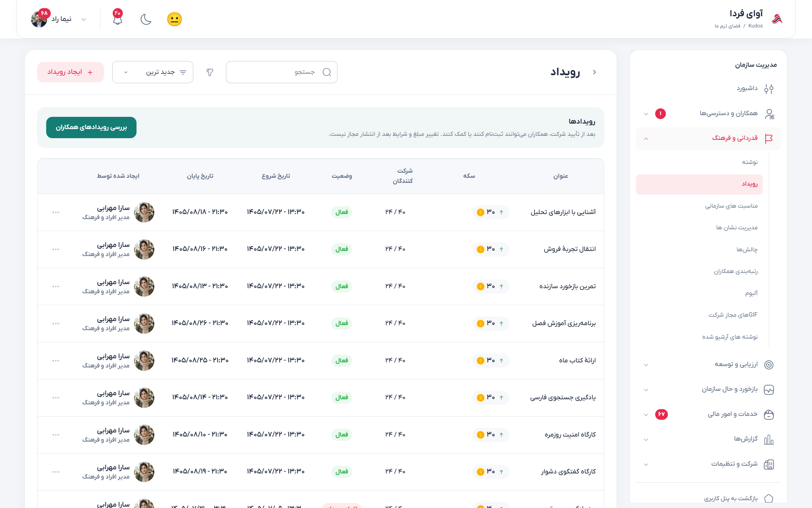This screenshot has width=812, height=508.
Task: Select چالش‌ها in the sidebar
Action: tap(747, 250)
